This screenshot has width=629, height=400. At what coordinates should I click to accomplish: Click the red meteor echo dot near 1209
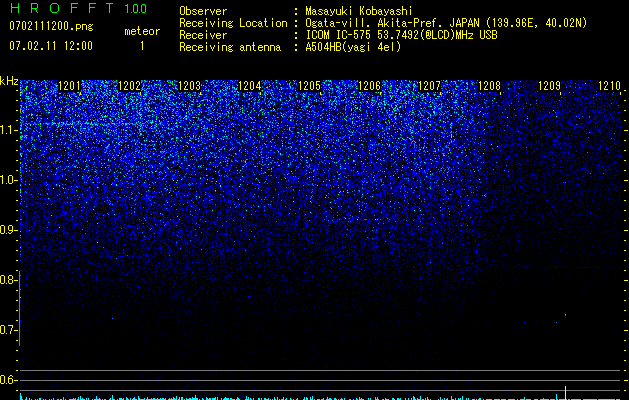565,315
